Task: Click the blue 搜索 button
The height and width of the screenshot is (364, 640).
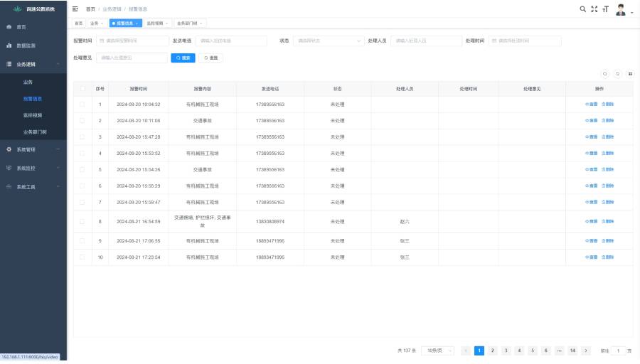Action: 183,58
